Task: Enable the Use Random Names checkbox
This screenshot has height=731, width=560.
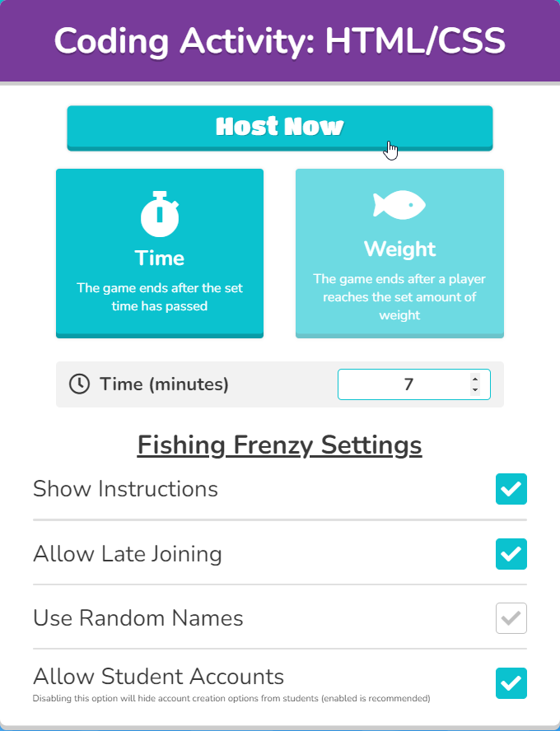Action: 511,618
